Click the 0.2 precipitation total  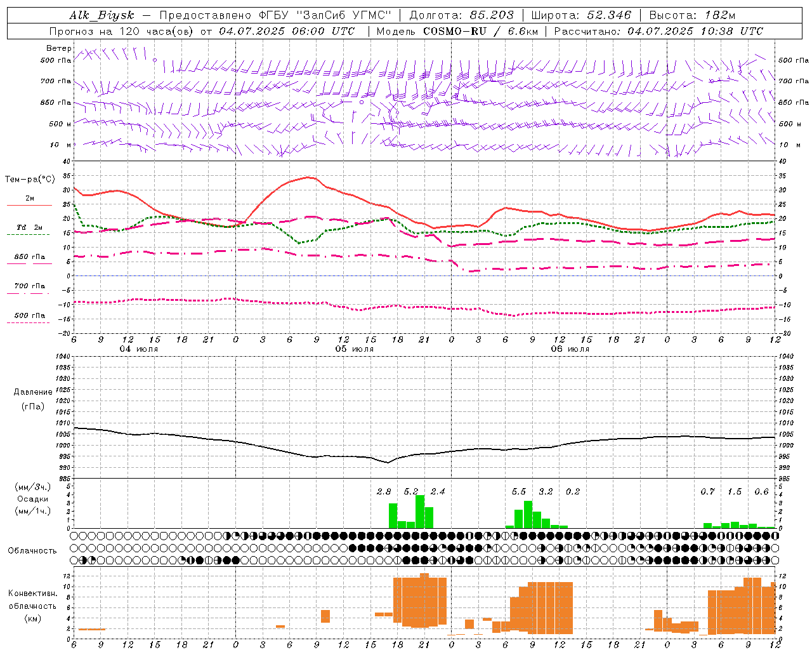point(572,491)
